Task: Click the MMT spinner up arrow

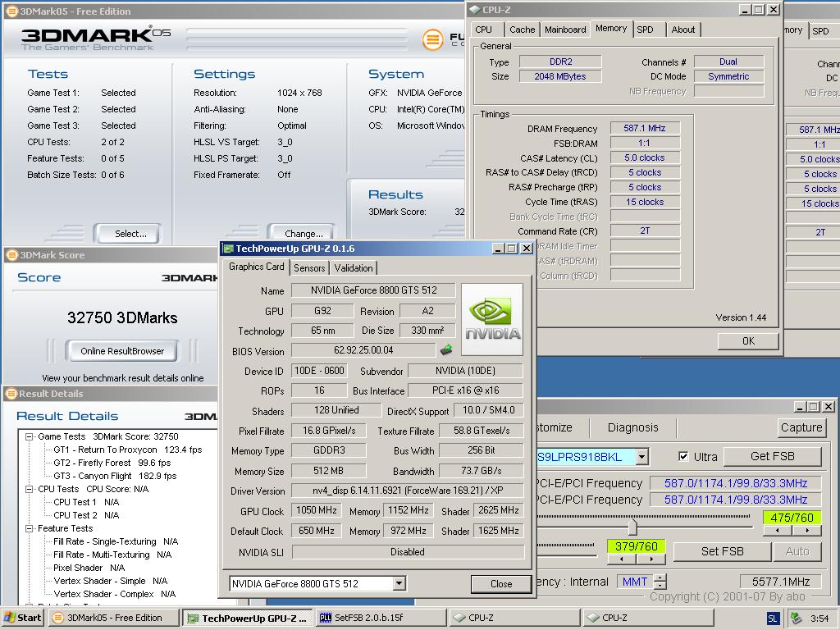Action: [x=660, y=577]
